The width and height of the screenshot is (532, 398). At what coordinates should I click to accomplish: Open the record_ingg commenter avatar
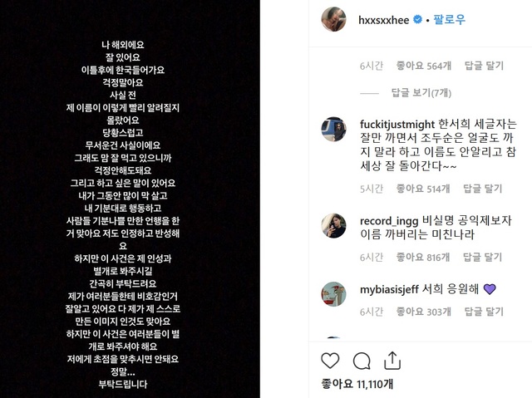pyautogui.click(x=334, y=225)
